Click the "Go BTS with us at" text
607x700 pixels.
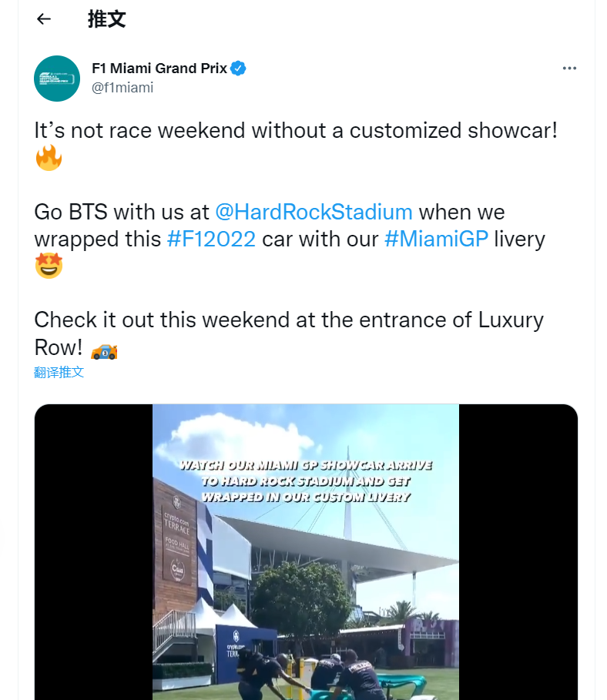[120, 212]
